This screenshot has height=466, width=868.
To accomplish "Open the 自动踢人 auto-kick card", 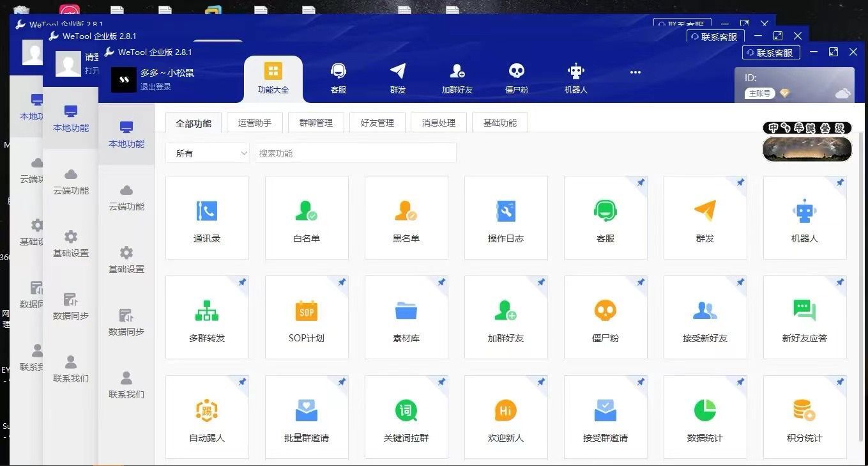I will tap(207, 417).
